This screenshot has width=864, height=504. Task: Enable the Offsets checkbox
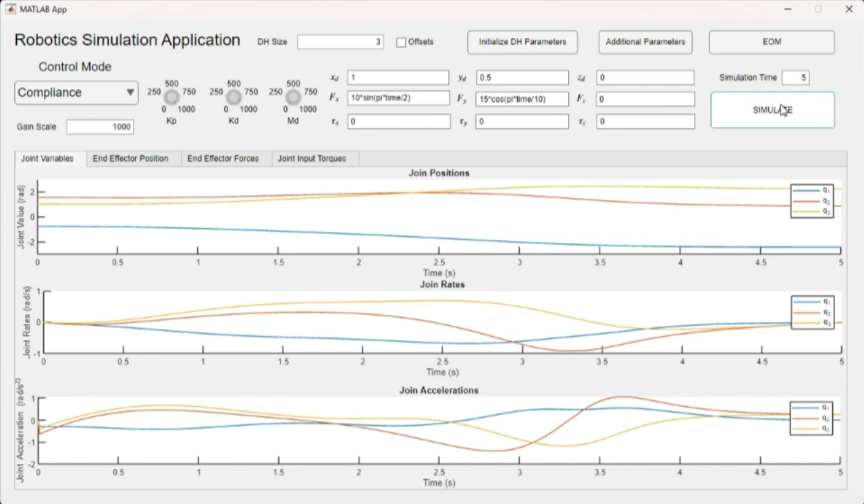tap(401, 42)
